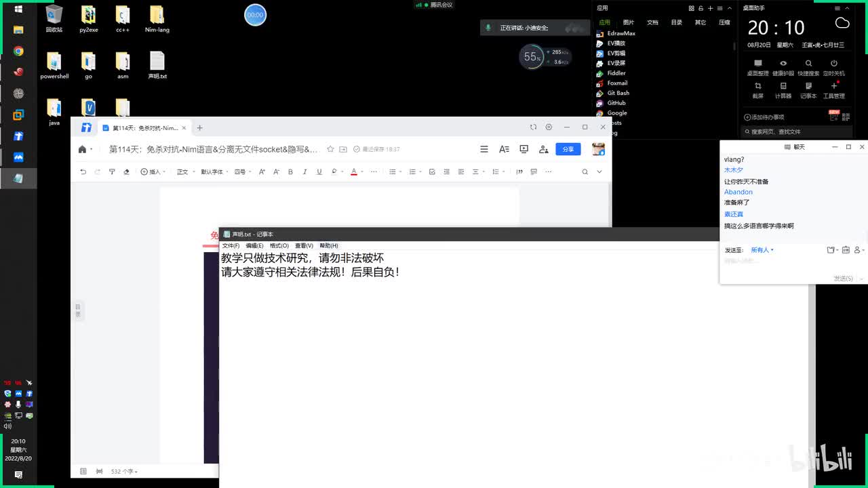This screenshot has width=868, height=488.
Task: Open Tencent Docs settings gear icon
Action: coord(549,127)
